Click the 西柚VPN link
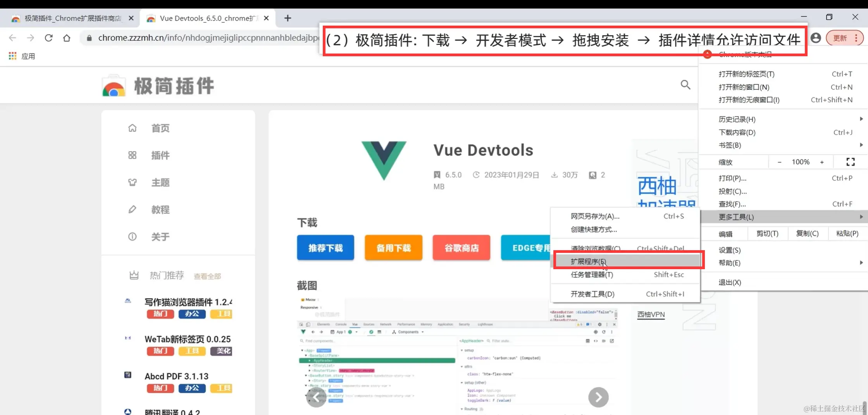 [651, 315]
